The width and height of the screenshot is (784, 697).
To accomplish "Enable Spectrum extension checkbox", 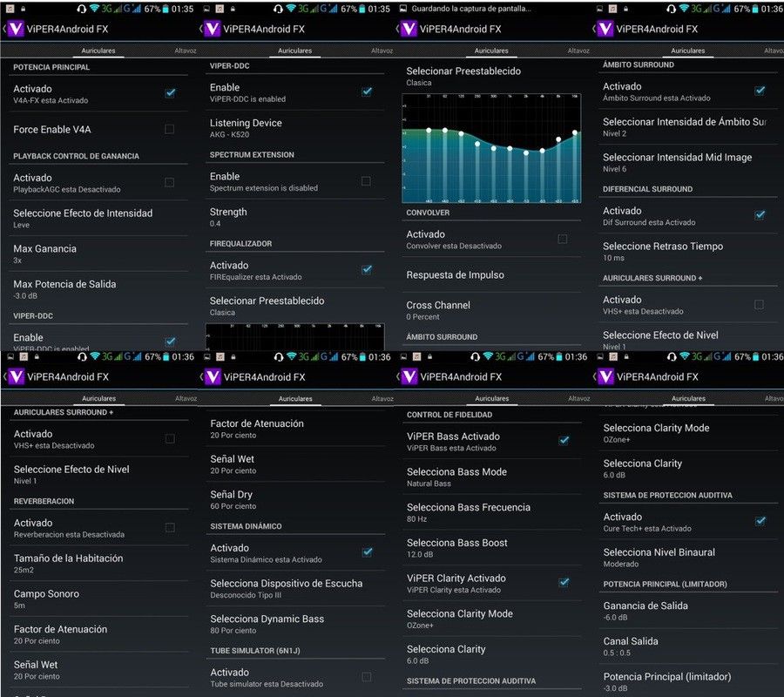I will pos(366,181).
